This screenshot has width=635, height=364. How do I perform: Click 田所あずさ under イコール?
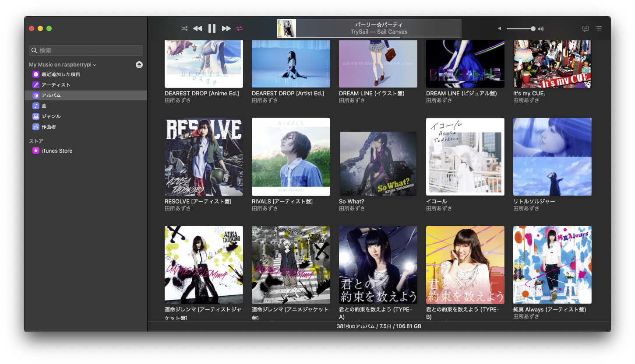[x=439, y=209]
